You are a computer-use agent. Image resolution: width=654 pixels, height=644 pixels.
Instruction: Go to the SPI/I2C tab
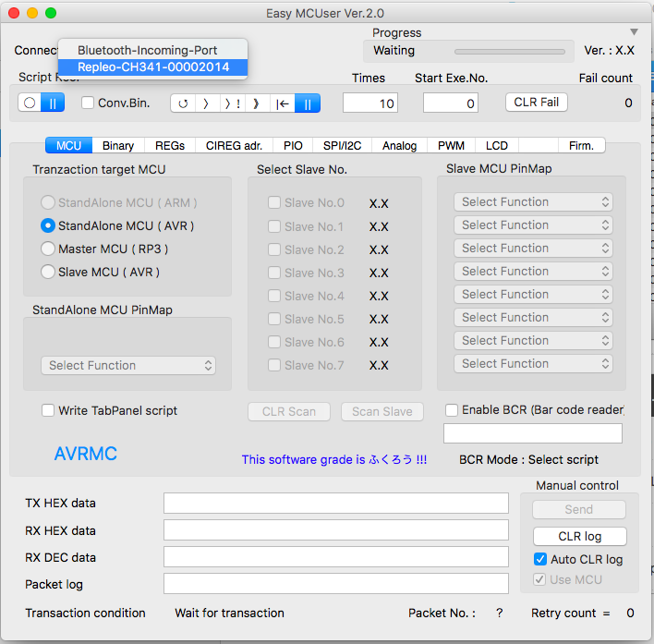[342, 146]
